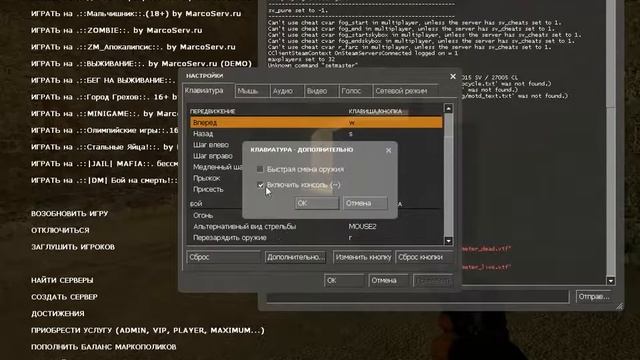The image size is (640, 360).
Task: Click 'Отмена' at bottom of settings window
Action: [389, 280]
